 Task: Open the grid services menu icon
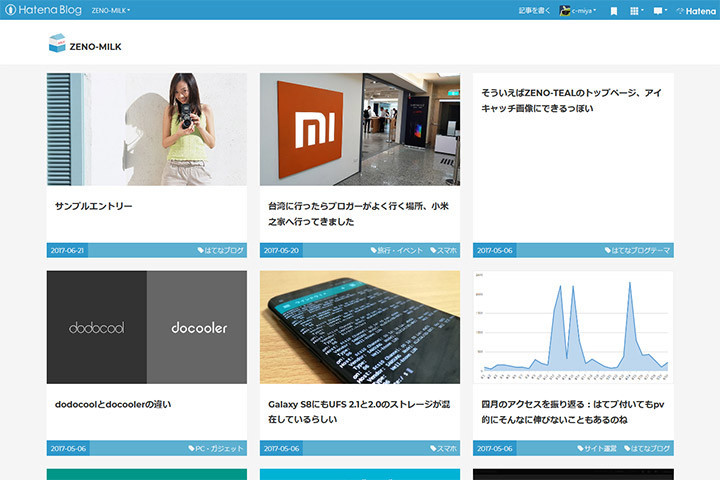pyautogui.click(x=636, y=11)
